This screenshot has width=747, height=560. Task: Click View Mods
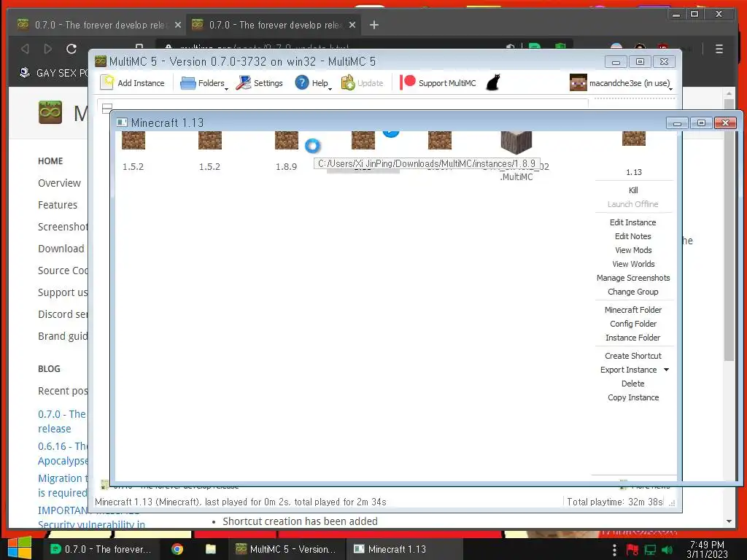point(633,250)
